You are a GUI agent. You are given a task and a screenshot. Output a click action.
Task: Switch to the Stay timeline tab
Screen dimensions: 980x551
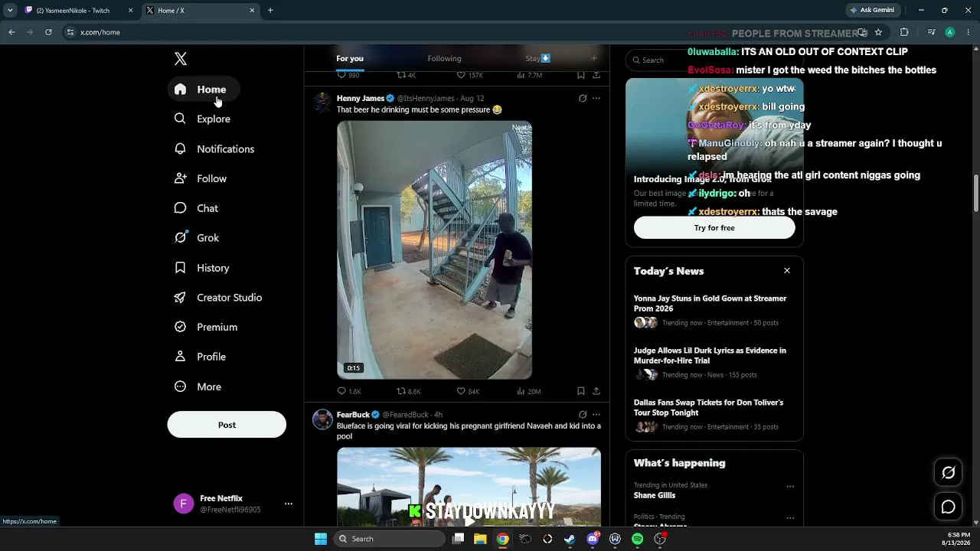pyautogui.click(x=538, y=58)
